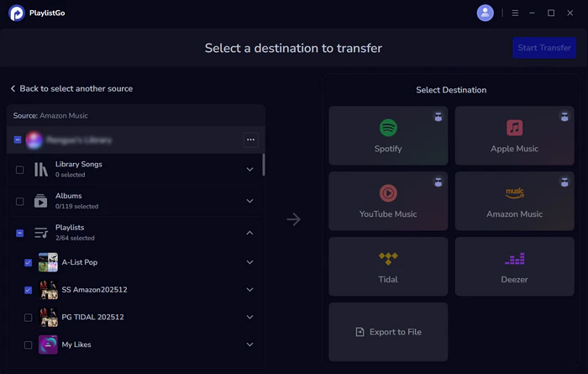Check the Library Songs checkbox

pos(19,170)
